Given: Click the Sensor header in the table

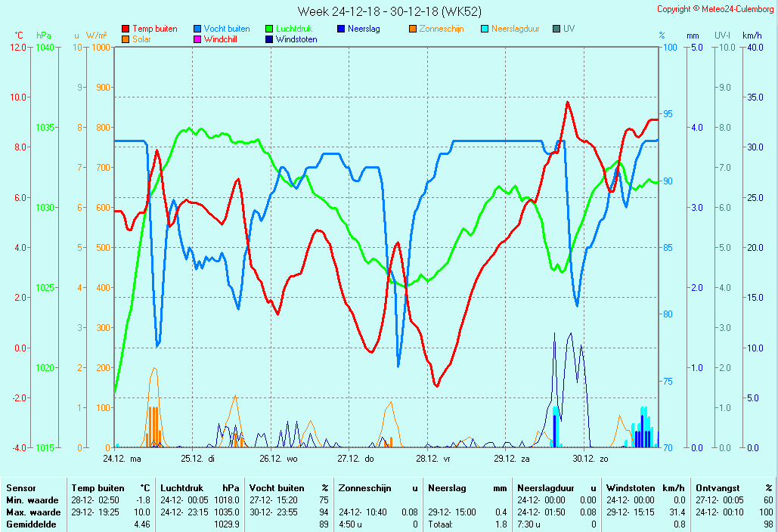Looking at the screenshot, I should coord(20,488).
